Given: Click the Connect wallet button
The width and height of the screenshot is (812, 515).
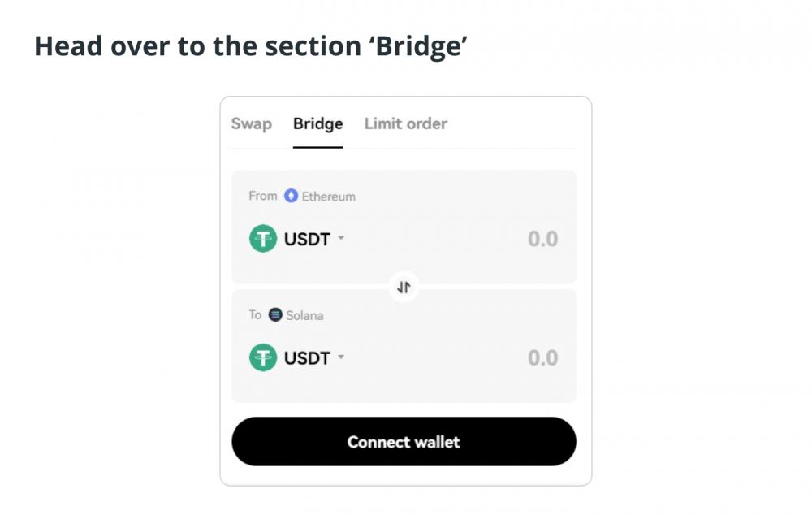Looking at the screenshot, I should [404, 441].
